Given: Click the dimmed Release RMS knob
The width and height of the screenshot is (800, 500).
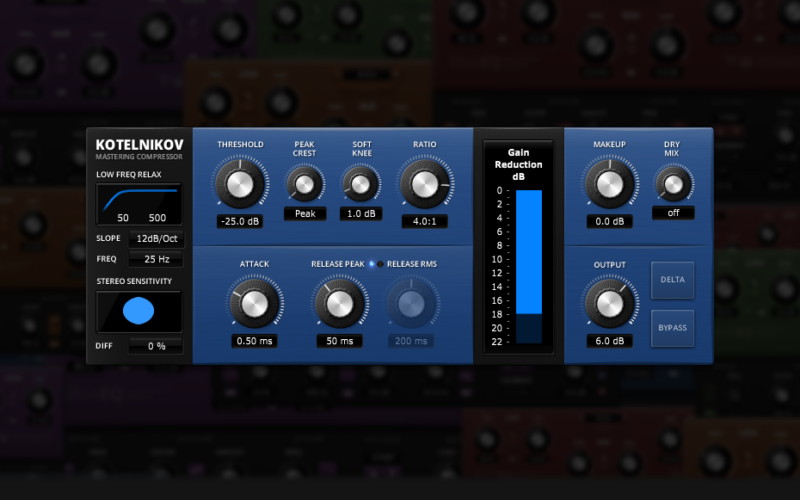Looking at the screenshot, I should 410,302.
